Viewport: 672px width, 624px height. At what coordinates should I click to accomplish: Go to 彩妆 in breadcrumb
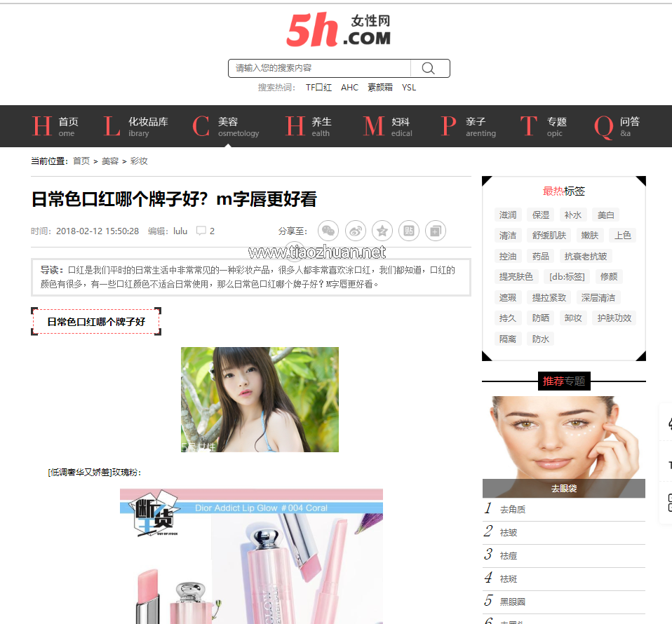139,161
